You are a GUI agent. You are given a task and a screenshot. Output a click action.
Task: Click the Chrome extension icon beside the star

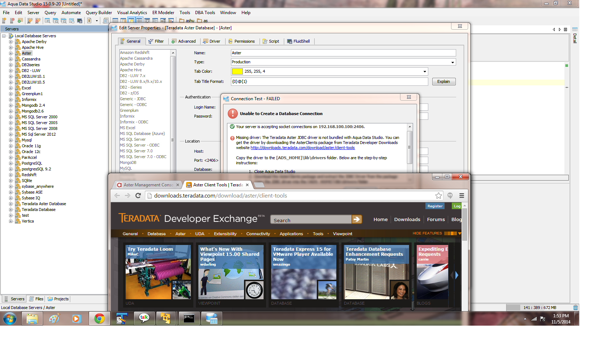coord(450,195)
